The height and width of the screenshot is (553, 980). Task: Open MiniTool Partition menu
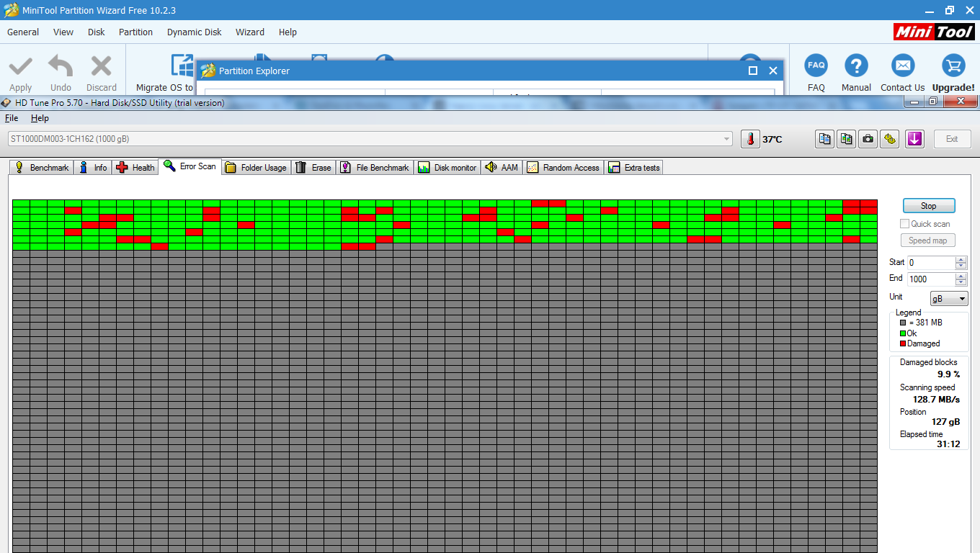[136, 32]
